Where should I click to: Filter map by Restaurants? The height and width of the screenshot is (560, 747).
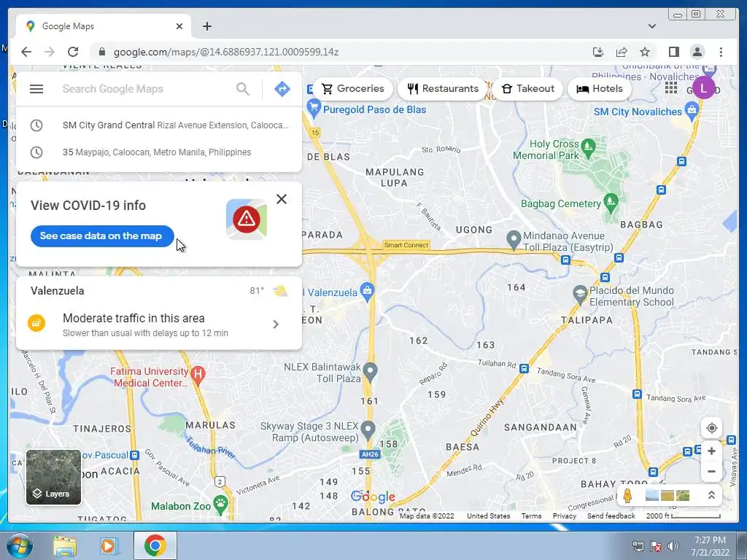coord(443,88)
